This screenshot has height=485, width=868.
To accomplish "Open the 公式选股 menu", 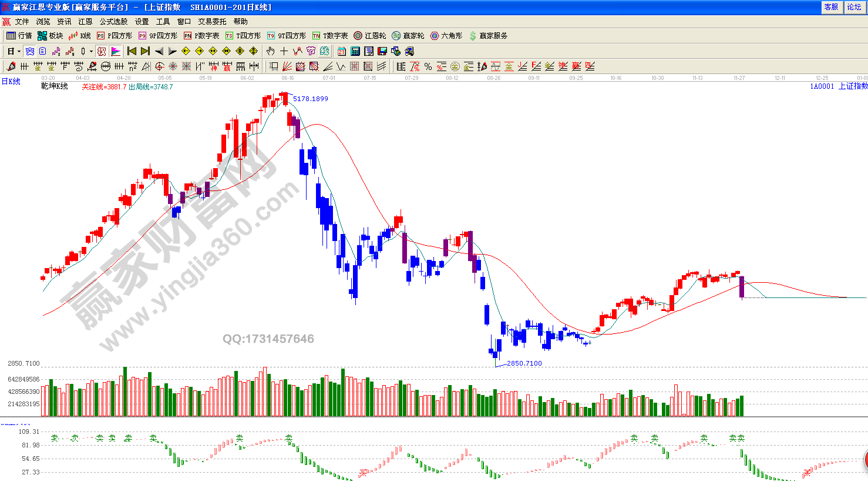I will (113, 22).
